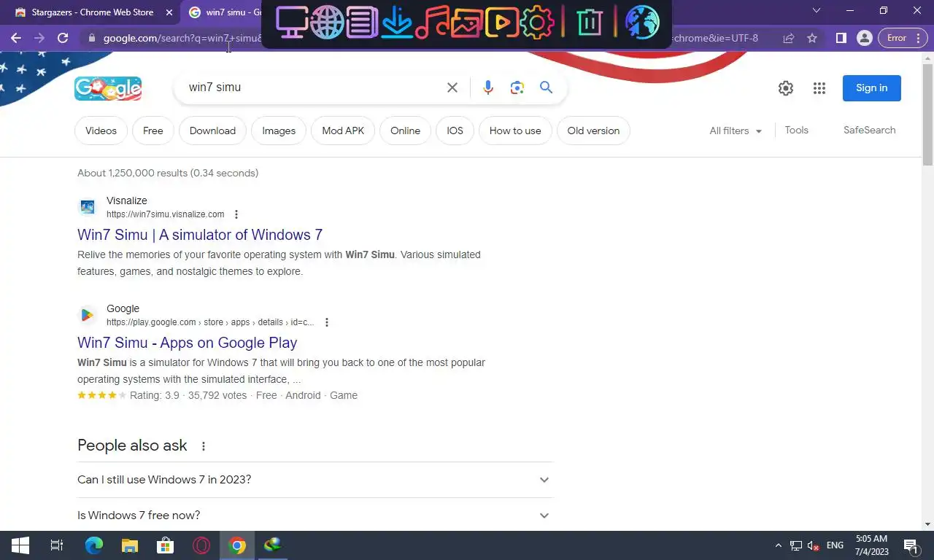Open SafeSearch settings
Viewport: 934px width, 560px height.
870,130
